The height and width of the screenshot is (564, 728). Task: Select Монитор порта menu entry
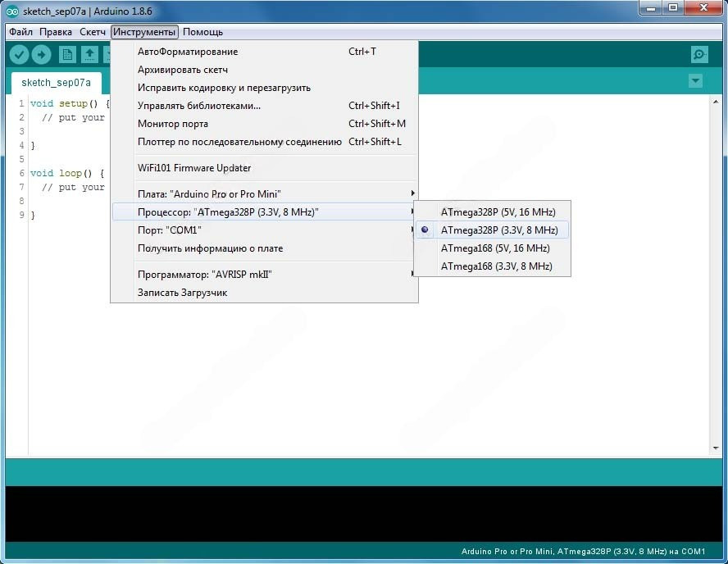(173, 124)
